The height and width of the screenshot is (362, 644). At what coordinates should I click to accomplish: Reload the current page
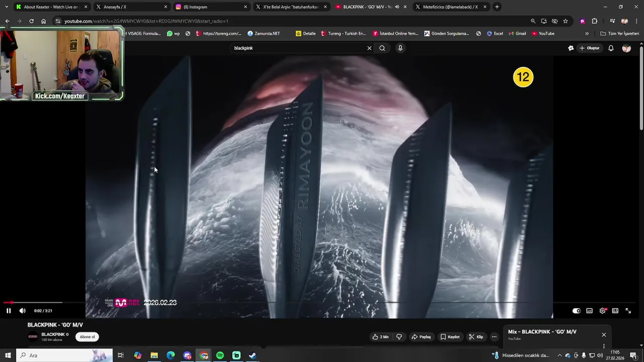[x=31, y=21]
